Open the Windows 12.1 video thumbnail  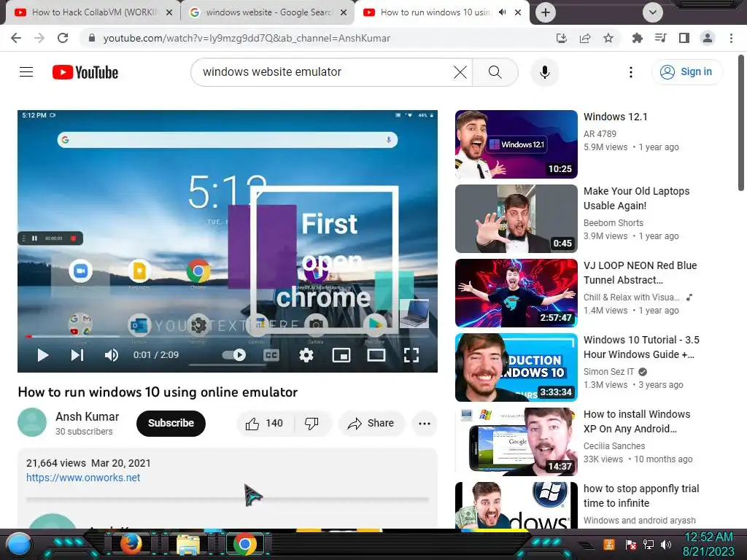[516, 144]
